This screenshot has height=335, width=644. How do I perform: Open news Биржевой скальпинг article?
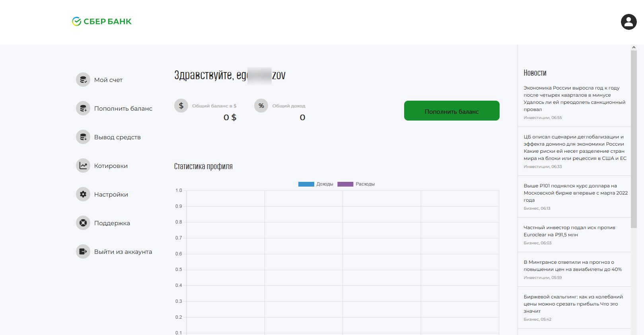point(573,304)
